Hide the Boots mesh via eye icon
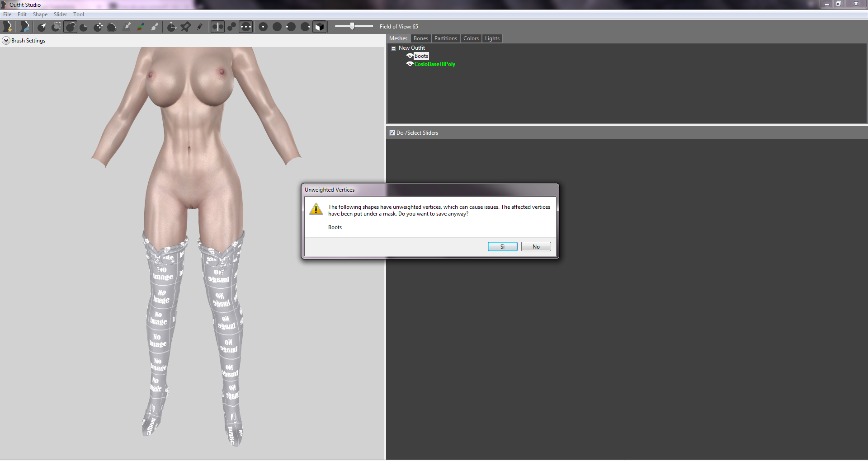Image resolution: width=868 pixels, height=461 pixels. point(410,56)
